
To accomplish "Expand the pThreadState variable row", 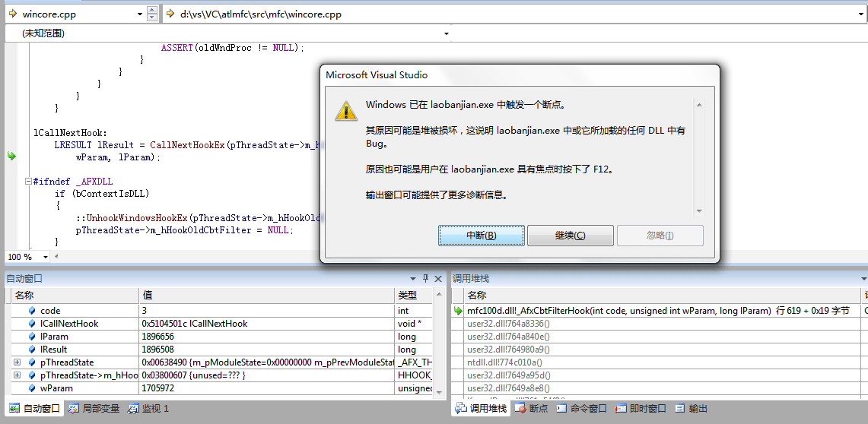I will (x=17, y=362).
